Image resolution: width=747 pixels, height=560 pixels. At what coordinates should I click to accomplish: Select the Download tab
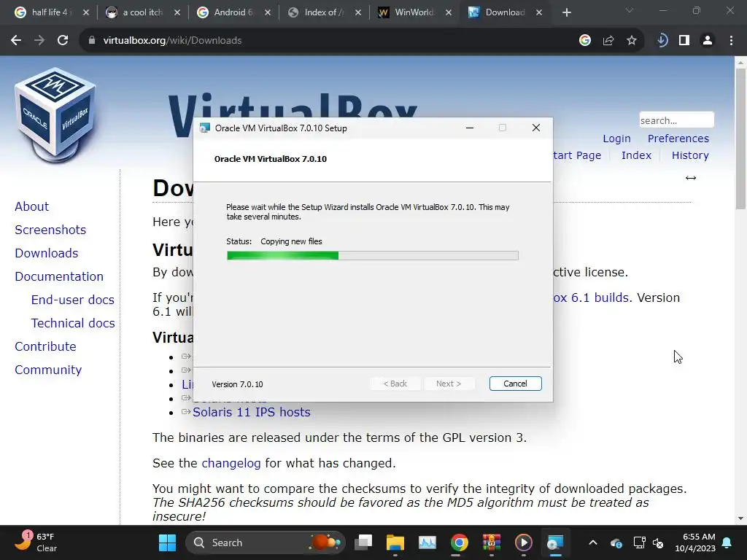click(505, 13)
